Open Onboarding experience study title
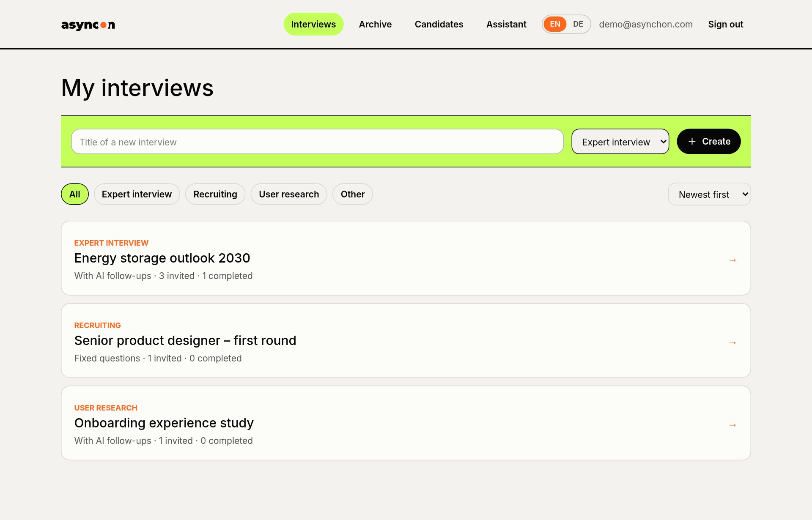 (164, 423)
